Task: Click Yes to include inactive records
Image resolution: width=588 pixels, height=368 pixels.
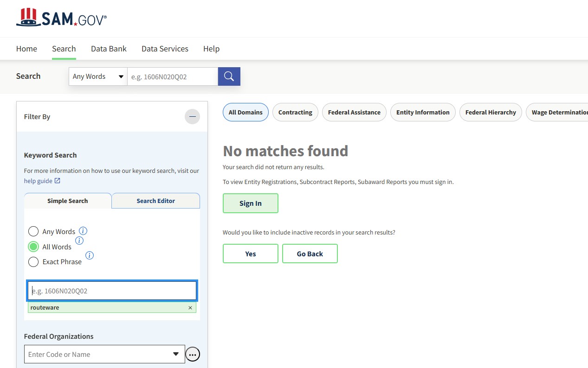Action: pos(250,254)
